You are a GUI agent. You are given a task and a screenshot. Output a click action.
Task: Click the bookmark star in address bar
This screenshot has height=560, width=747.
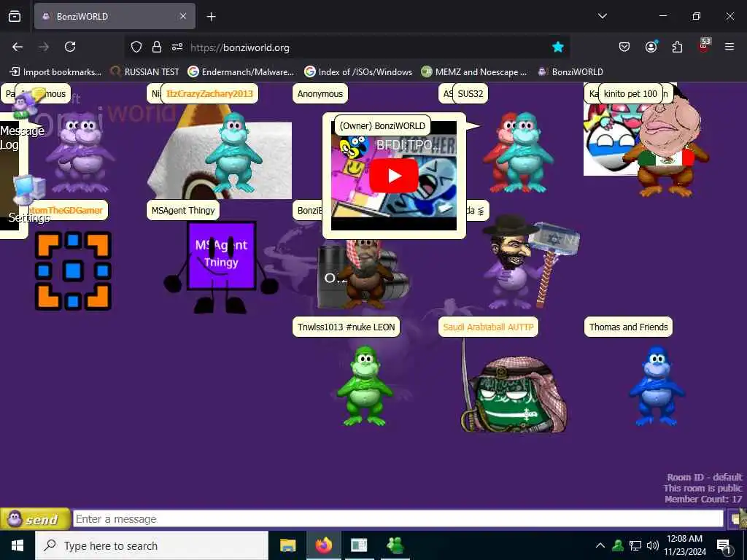[558, 47]
